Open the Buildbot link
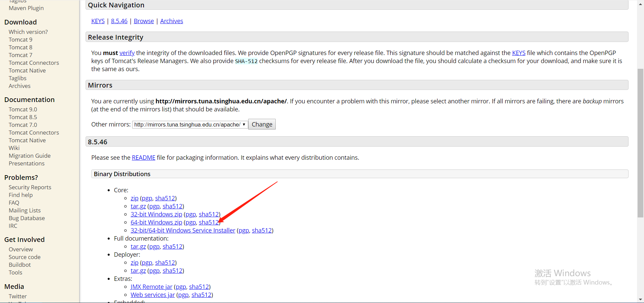The height and width of the screenshot is (303, 644). [20, 265]
